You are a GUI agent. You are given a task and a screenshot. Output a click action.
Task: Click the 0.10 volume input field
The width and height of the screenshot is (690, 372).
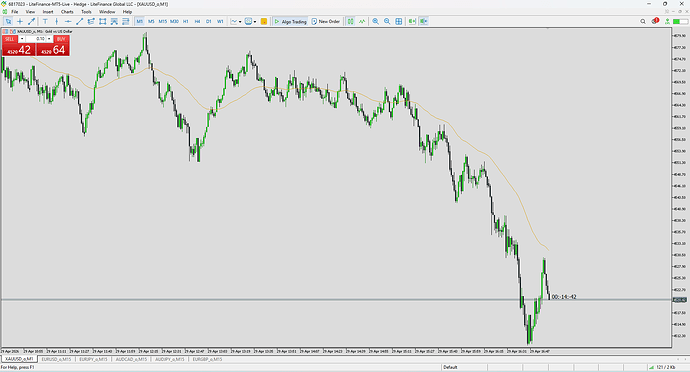tap(36, 39)
